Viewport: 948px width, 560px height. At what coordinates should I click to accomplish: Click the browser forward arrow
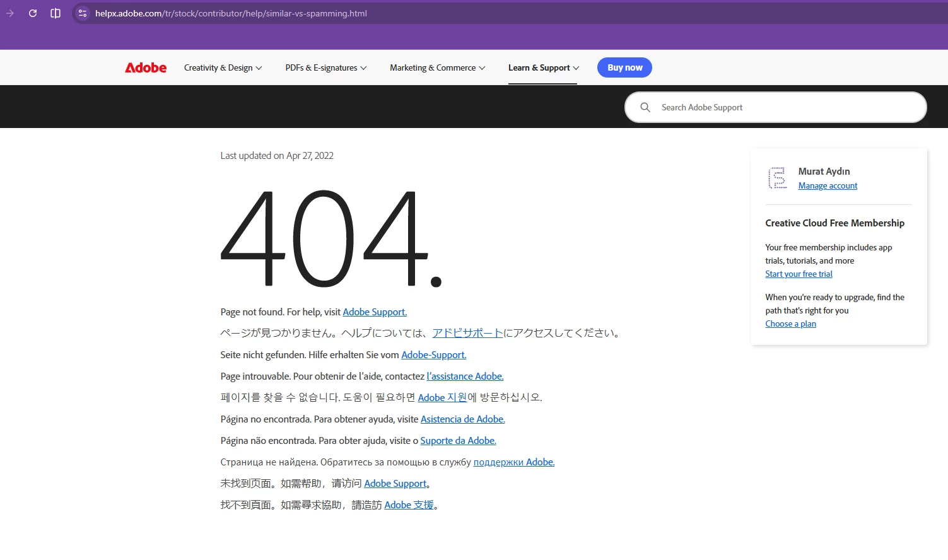(x=10, y=13)
